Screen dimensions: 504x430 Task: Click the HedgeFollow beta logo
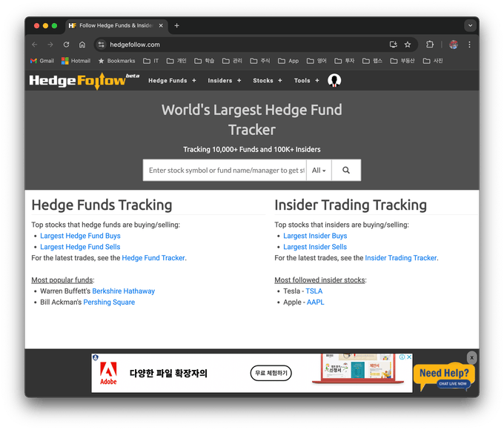tap(84, 81)
